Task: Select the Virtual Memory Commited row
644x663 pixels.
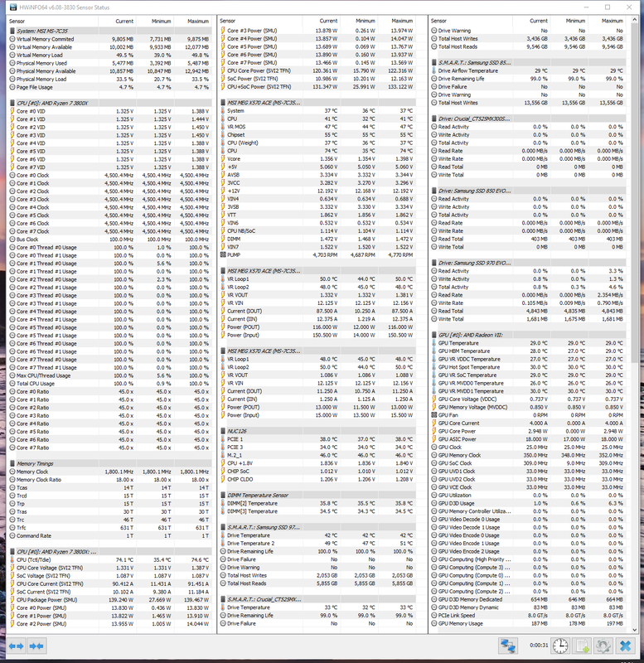Action: (x=110, y=39)
